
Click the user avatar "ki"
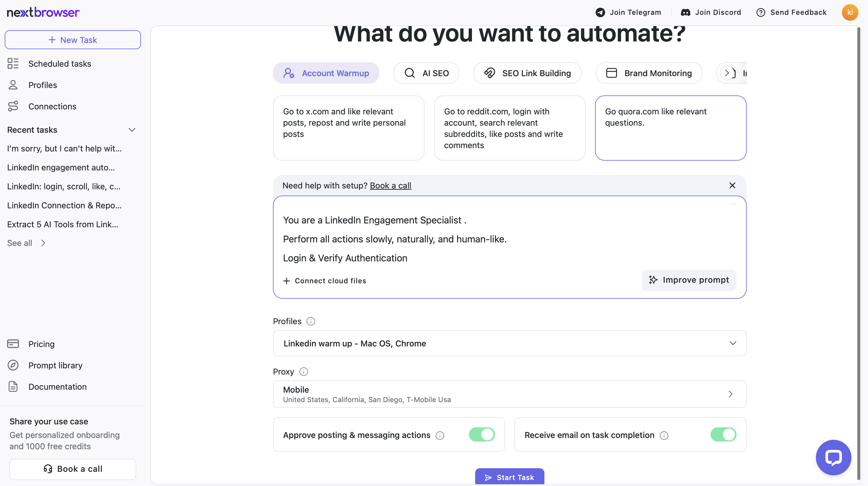coord(850,12)
